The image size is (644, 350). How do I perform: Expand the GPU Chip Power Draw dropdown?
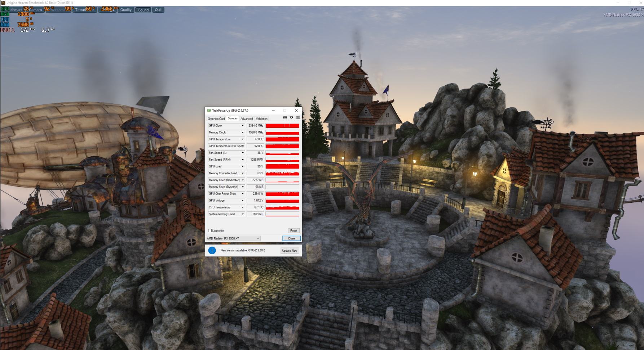tap(243, 194)
